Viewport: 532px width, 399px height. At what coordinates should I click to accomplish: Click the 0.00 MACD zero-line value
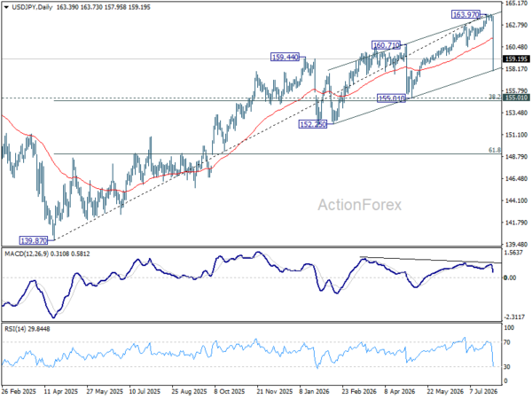(510, 278)
